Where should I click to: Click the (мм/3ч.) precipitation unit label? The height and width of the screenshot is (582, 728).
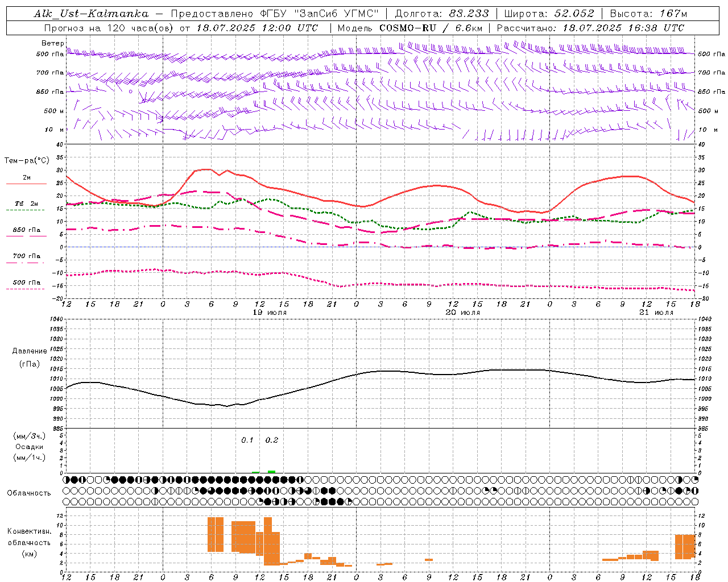(x=29, y=436)
